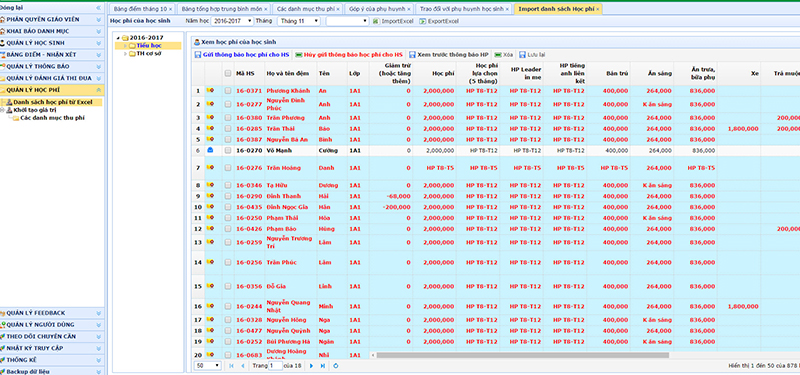The width and height of the screenshot is (800, 375).
Task: Save with the 'Lưu lại' button
Action: (x=532, y=55)
